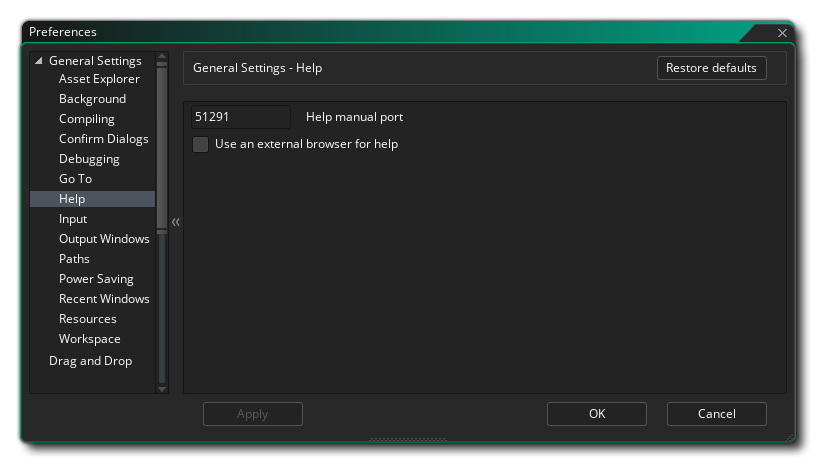Enable use an external browser for help
Viewport: 816px width, 463px height.
[201, 144]
